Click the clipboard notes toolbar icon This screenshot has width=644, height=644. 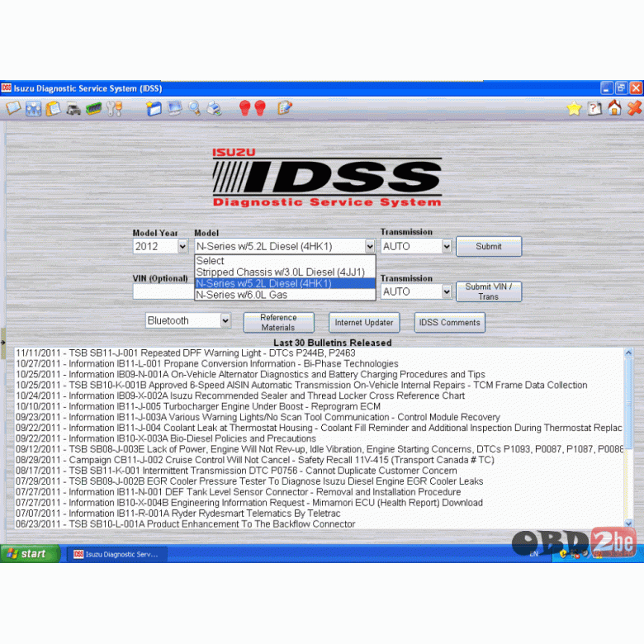coord(54,109)
